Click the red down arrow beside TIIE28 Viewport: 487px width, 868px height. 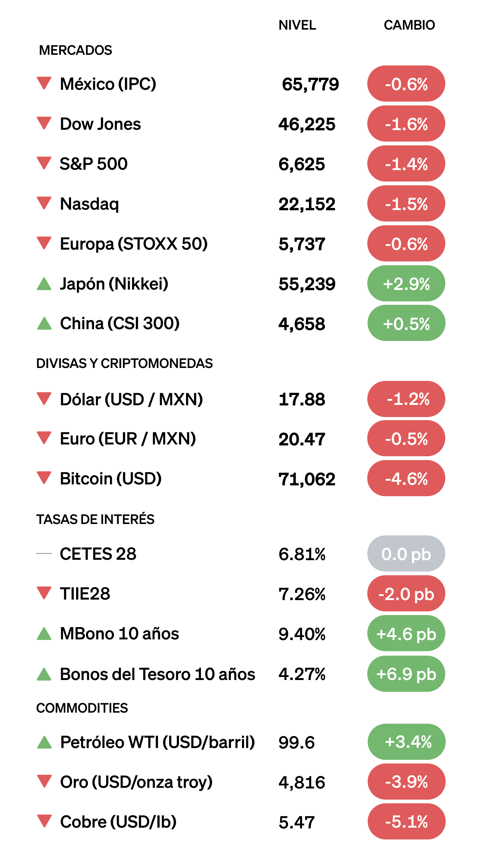44,593
